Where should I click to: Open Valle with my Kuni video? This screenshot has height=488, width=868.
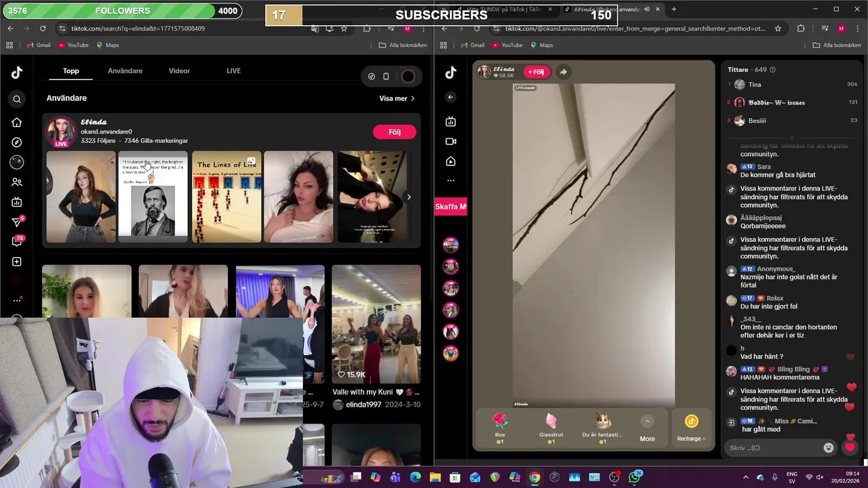point(376,325)
